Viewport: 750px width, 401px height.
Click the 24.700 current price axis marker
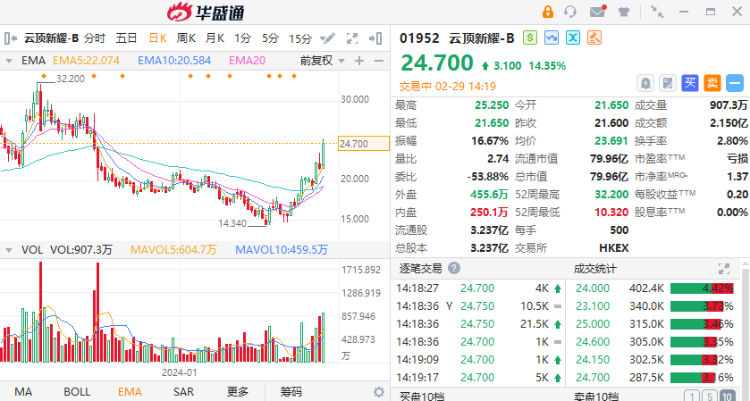[x=364, y=144]
